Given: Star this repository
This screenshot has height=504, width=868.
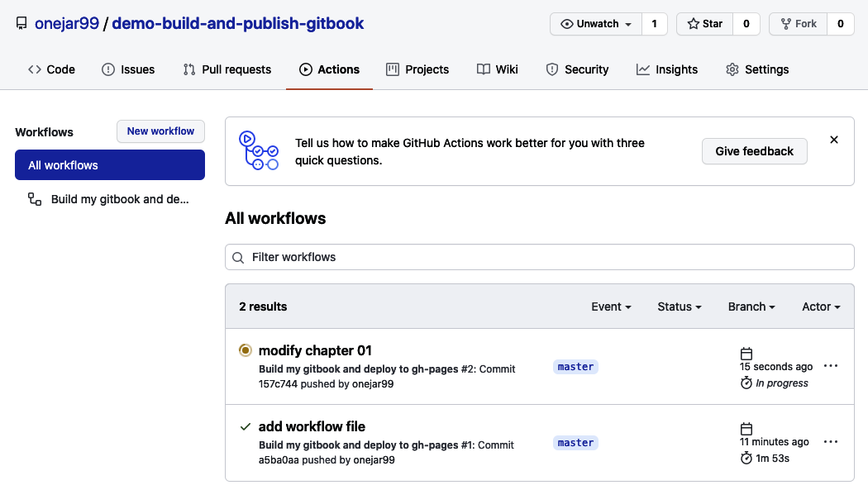Looking at the screenshot, I should click(704, 24).
